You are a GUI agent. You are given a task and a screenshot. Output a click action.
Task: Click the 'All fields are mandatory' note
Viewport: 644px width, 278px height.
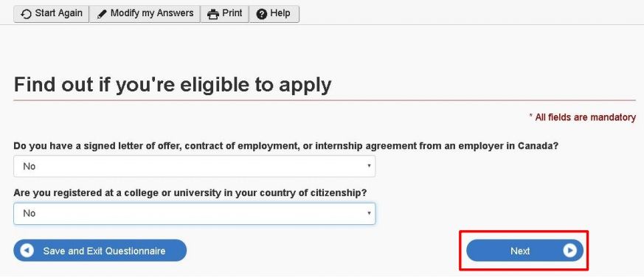click(x=582, y=117)
